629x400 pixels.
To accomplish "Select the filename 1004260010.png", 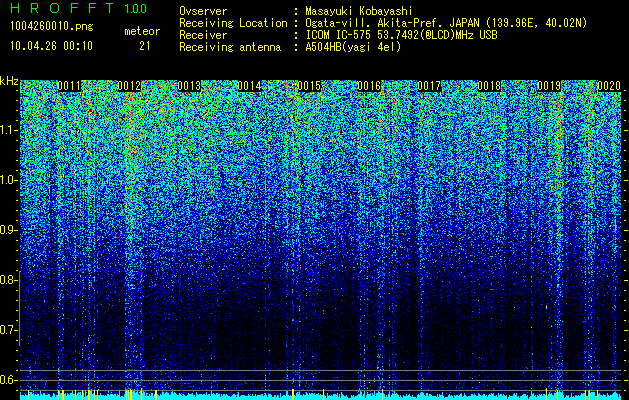I will (52, 27).
